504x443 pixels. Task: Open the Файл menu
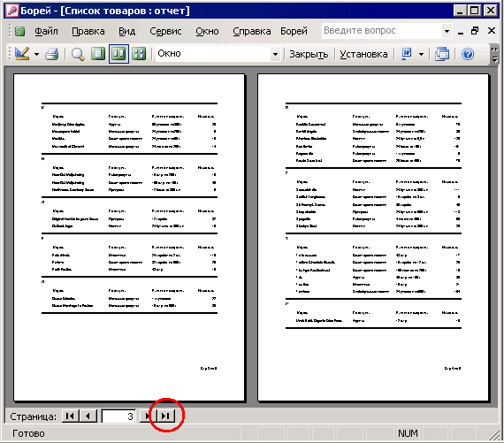pyautogui.click(x=46, y=31)
